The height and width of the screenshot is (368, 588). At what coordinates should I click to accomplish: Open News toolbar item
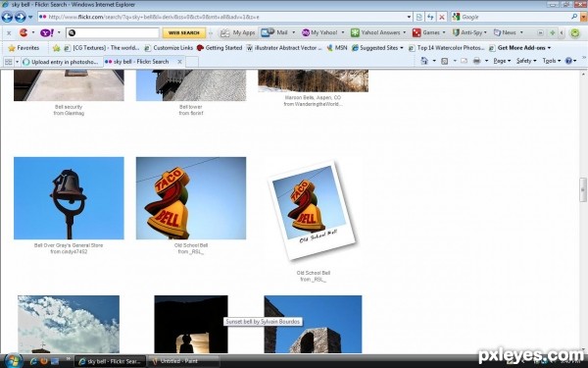coord(505,32)
